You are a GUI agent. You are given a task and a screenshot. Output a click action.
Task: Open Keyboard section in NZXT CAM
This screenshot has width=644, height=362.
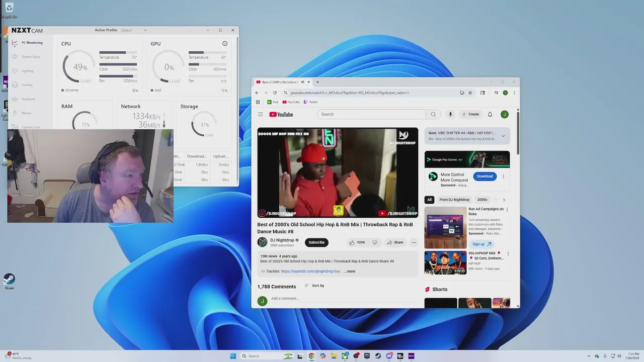pos(25,99)
